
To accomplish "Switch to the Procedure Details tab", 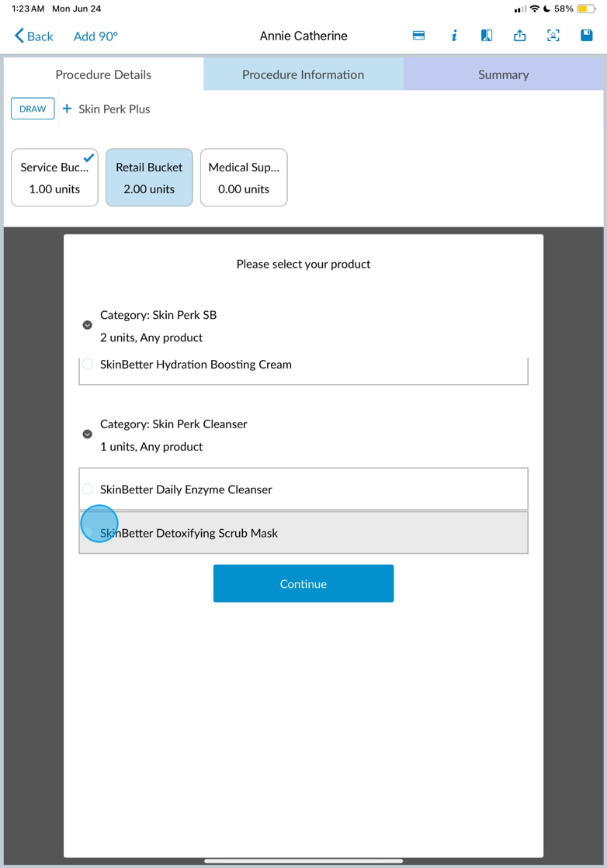I will [103, 74].
